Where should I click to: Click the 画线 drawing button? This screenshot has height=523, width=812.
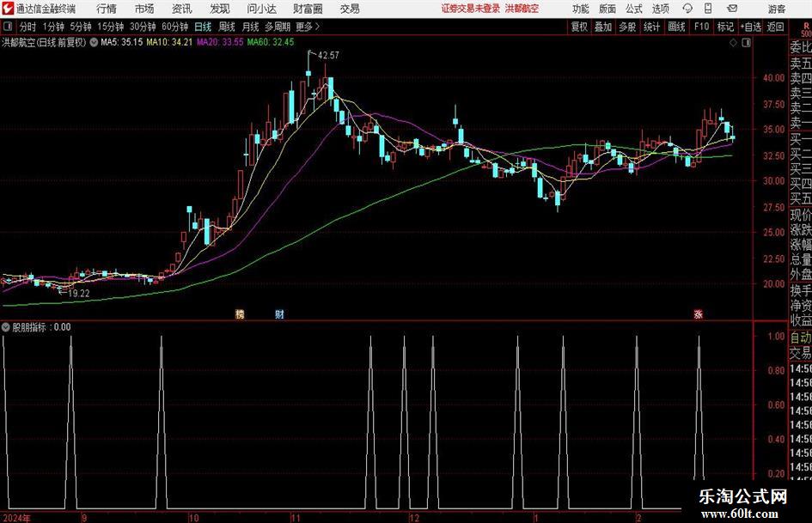[676, 27]
